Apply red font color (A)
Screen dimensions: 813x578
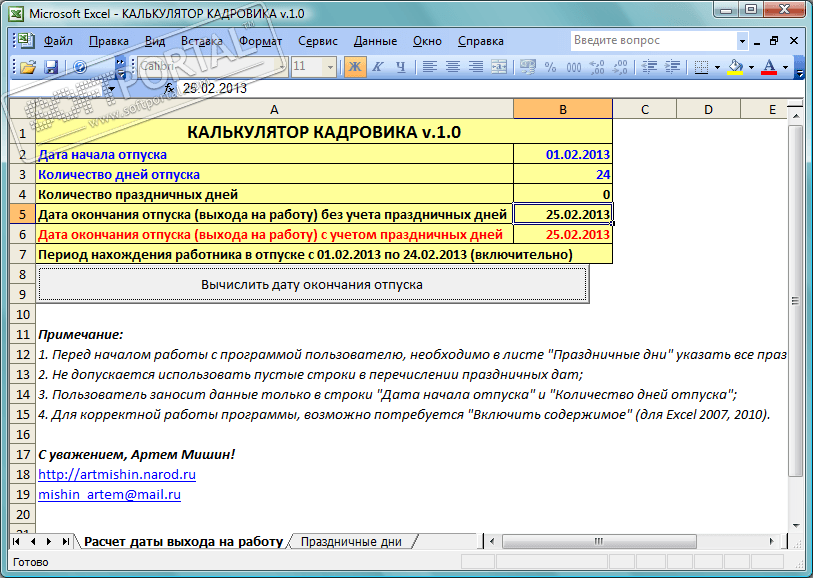[x=769, y=67]
